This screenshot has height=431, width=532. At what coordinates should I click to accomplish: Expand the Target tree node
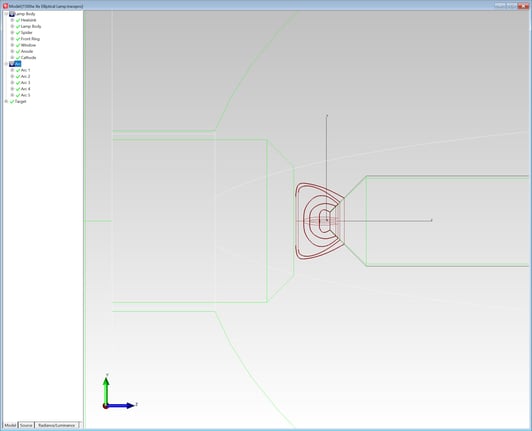coord(6,101)
